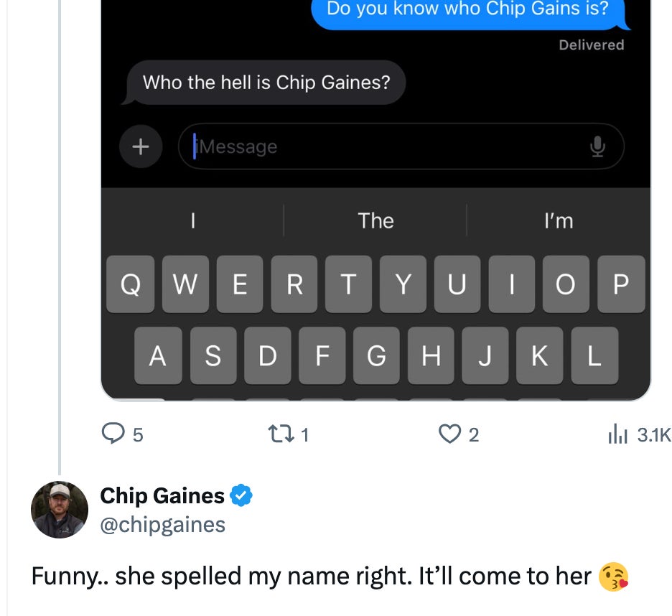
Task: Open Chip Gaines profile picture
Action: [60, 510]
